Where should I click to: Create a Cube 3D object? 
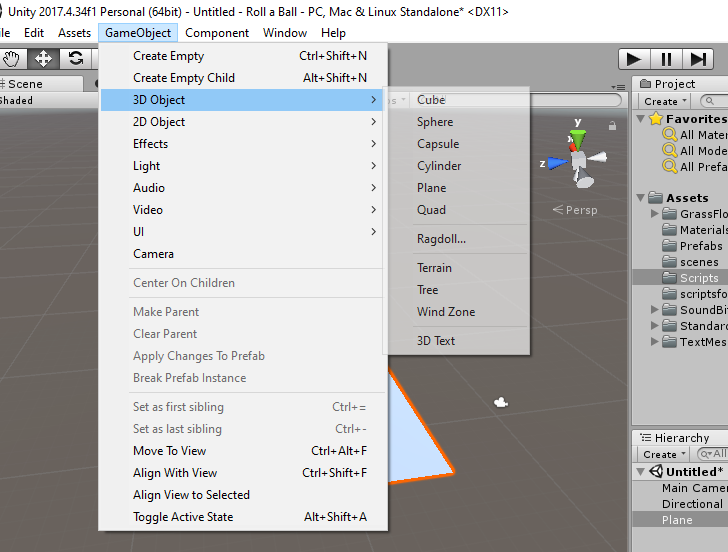(457, 100)
